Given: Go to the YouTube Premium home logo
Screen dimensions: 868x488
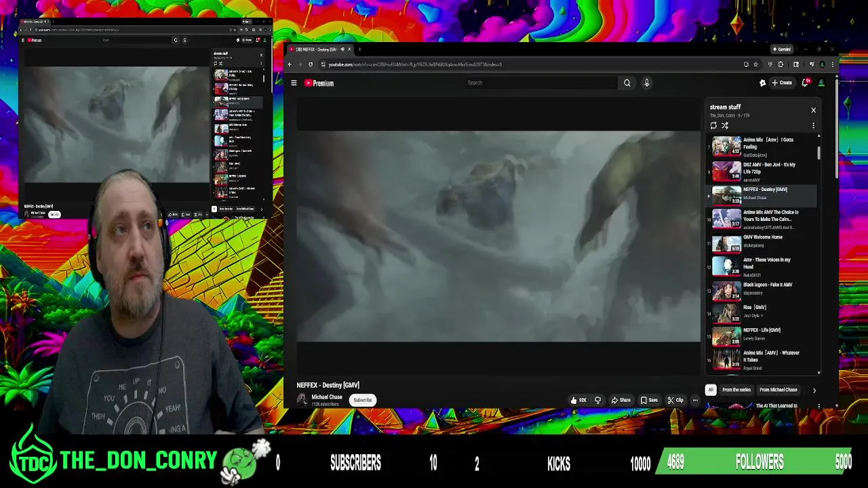Looking at the screenshot, I should coord(319,83).
